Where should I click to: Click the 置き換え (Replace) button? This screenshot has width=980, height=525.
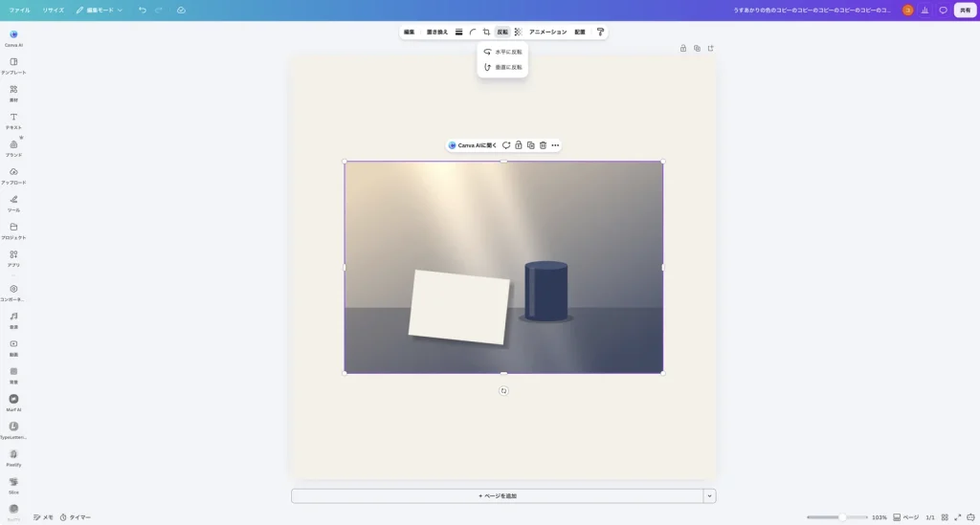pos(436,32)
